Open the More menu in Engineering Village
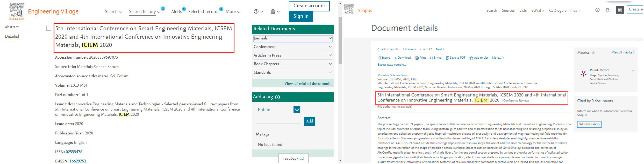644x164 pixels. [233, 12]
